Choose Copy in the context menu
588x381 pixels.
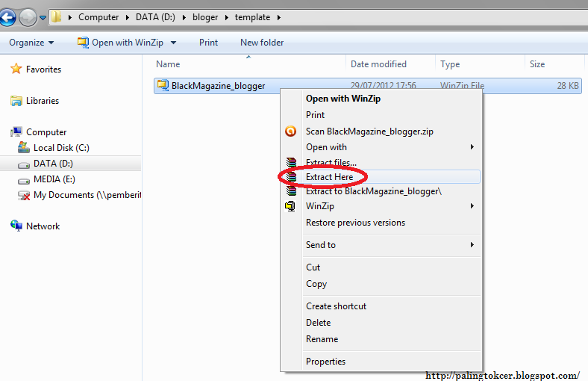click(x=316, y=284)
